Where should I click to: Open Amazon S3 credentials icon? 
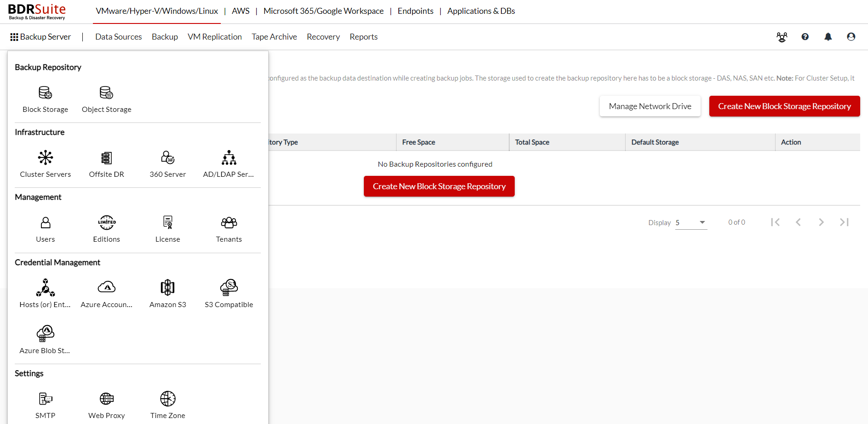[x=167, y=288]
